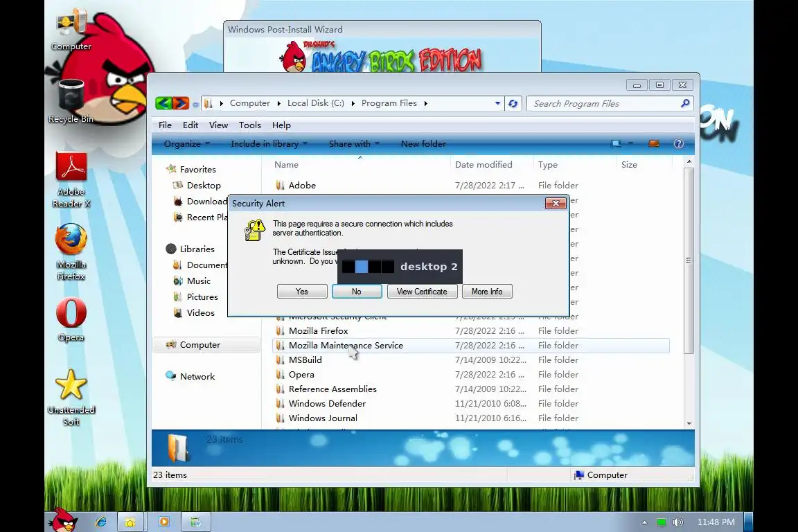798x532 pixels.
Task: Select Favorites in navigation pane
Action: (x=197, y=170)
